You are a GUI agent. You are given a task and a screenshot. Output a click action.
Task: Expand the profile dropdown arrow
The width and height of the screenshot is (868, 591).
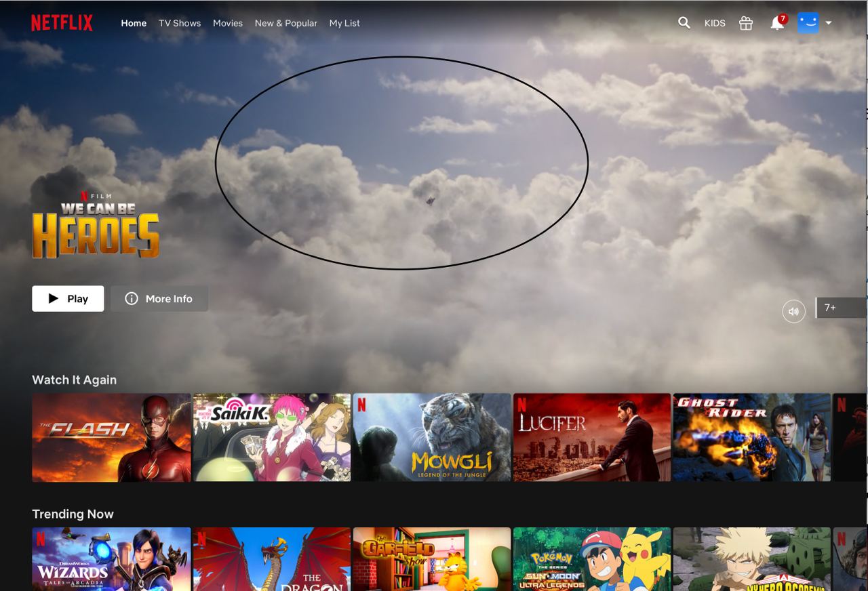(828, 23)
